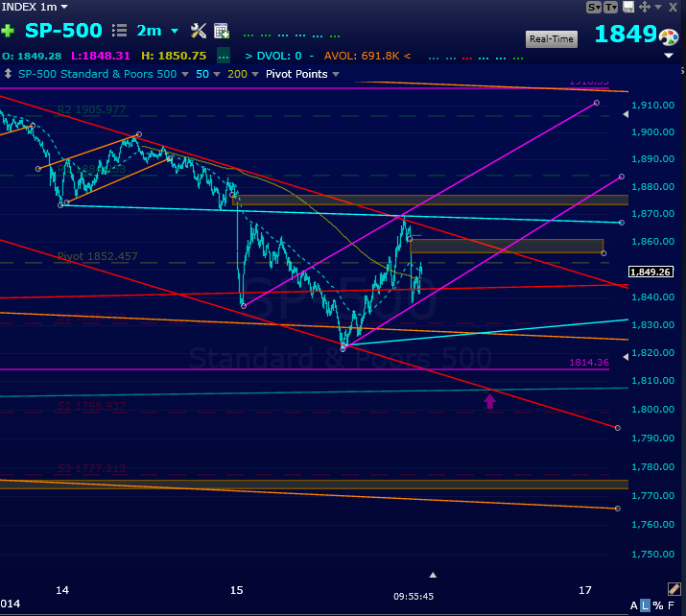
Task: Click the purple up arrow marker on chart
Action: (489, 401)
